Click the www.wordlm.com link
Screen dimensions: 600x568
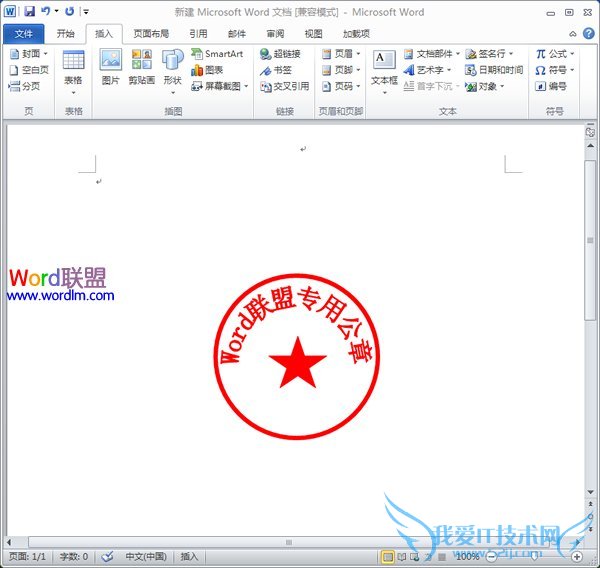pyautogui.click(x=60, y=295)
